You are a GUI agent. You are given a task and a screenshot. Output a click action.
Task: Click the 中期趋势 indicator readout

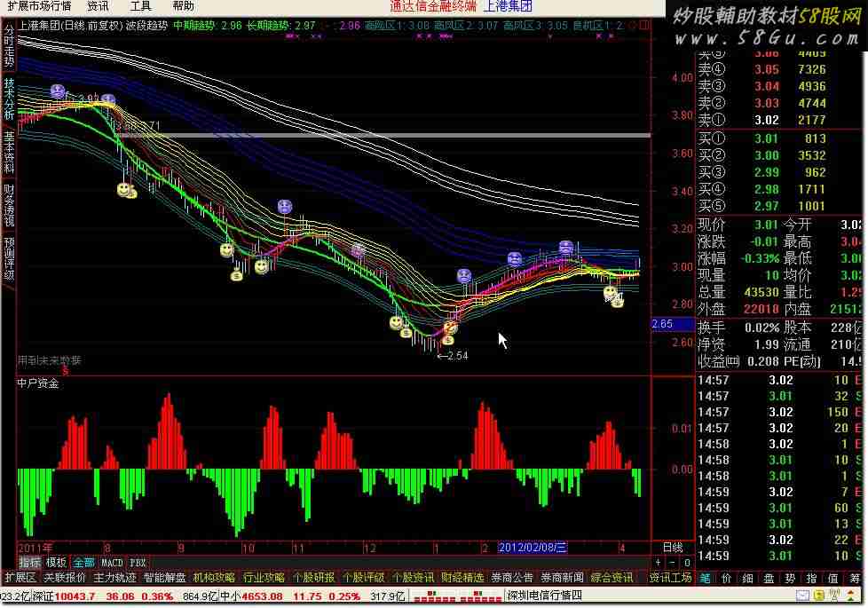pyautogui.click(x=208, y=26)
